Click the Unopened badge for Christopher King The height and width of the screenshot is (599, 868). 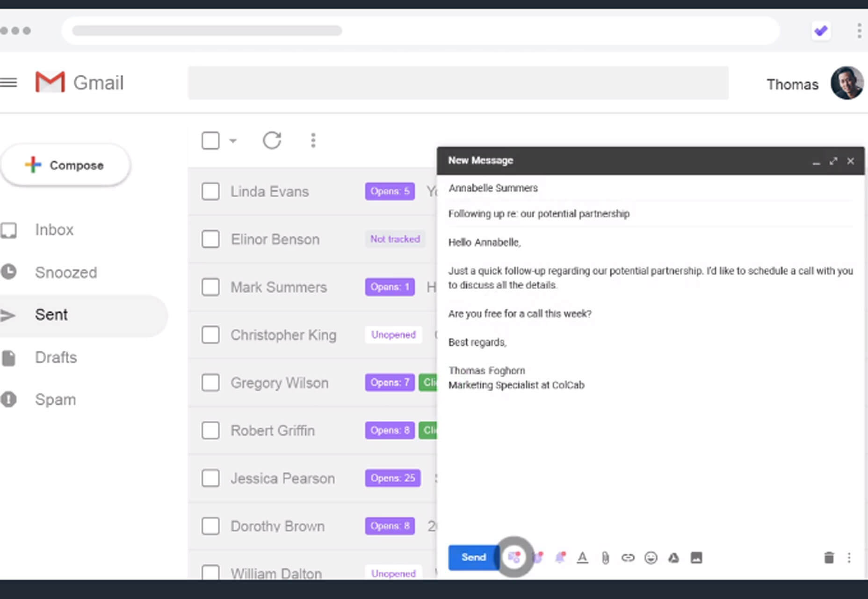tap(393, 335)
